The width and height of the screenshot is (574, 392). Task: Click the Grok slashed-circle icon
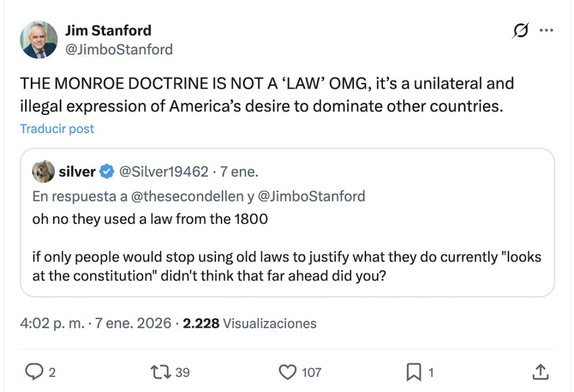pyautogui.click(x=521, y=31)
